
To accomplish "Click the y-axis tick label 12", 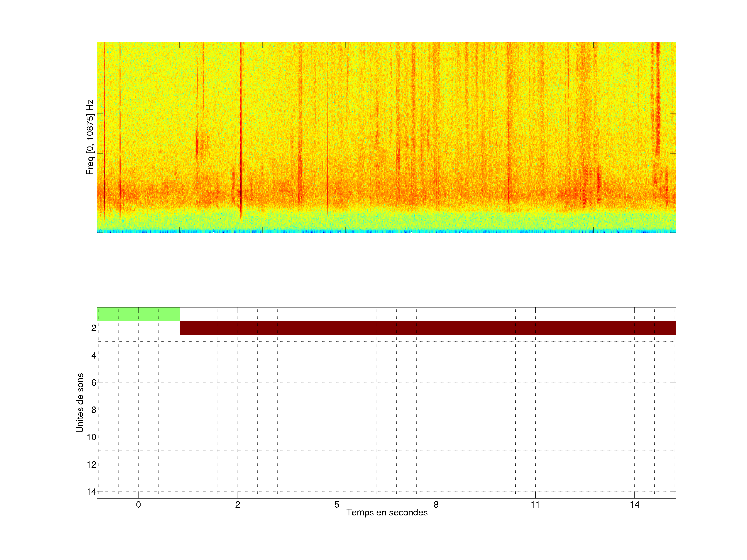I will click(x=92, y=465).
